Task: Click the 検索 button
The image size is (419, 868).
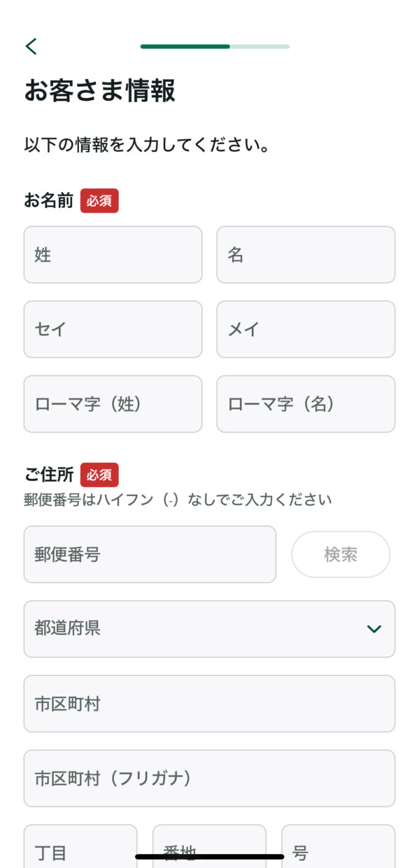Action: click(x=341, y=554)
